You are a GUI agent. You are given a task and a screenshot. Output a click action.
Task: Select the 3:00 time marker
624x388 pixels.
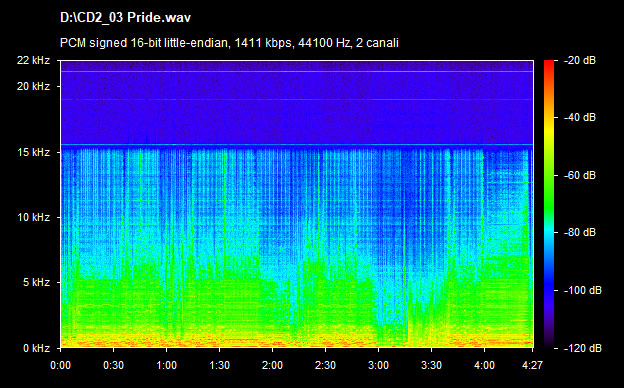click(378, 365)
